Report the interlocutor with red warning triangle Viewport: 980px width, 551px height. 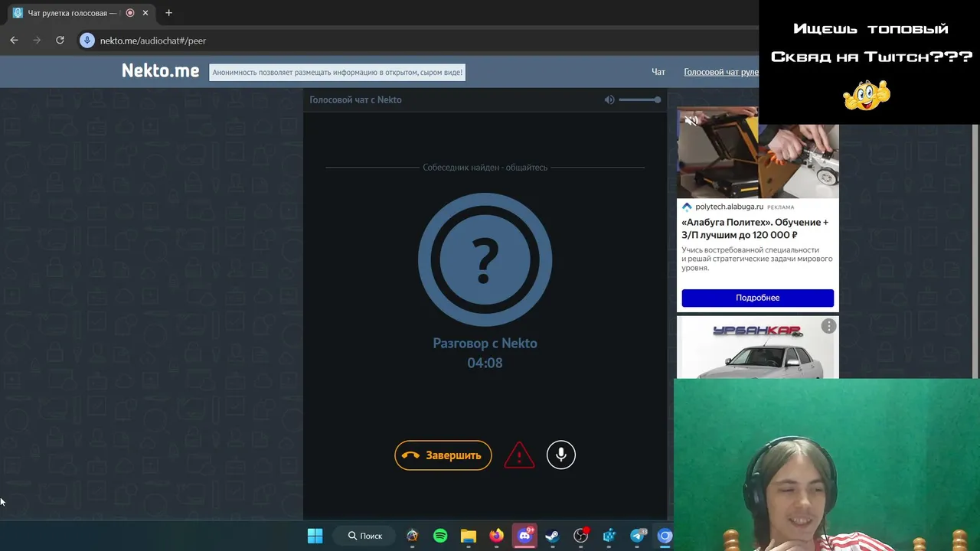point(519,455)
